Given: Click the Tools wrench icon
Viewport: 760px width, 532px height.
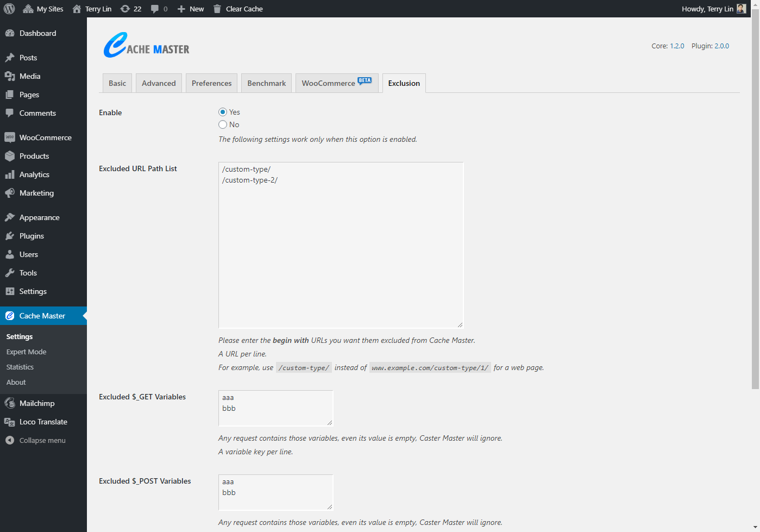Looking at the screenshot, I should tap(10, 273).
